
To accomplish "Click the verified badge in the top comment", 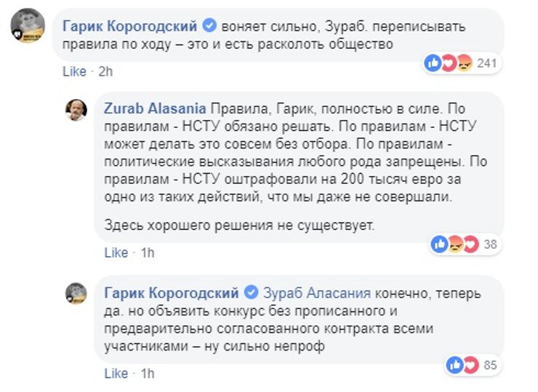I will pyautogui.click(x=209, y=26).
